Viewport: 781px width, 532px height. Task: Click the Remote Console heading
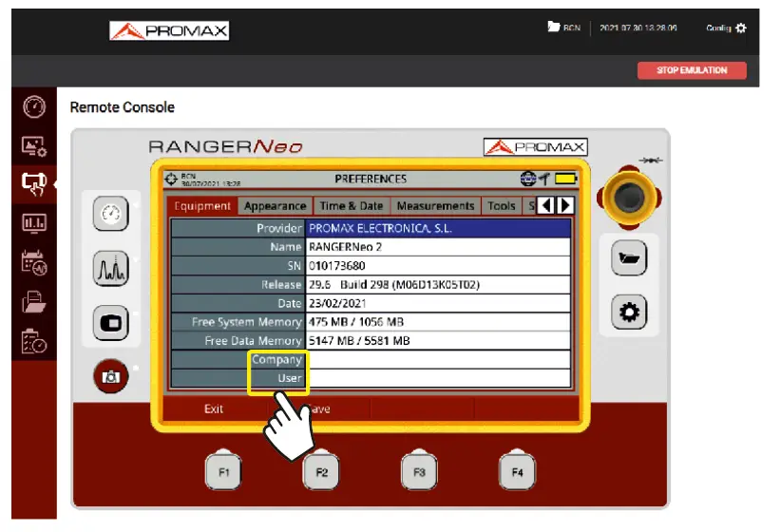[122, 107]
